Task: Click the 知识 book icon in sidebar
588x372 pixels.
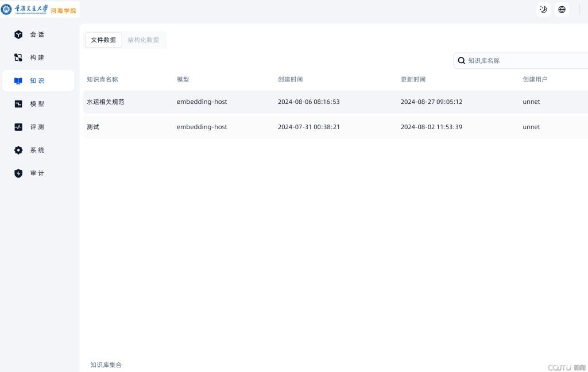Action: [18, 81]
